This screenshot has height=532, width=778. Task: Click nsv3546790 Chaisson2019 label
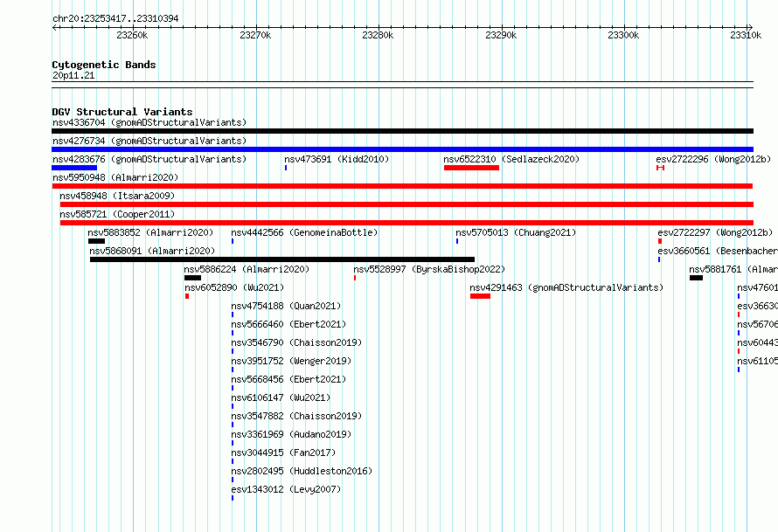(x=296, y=342)
